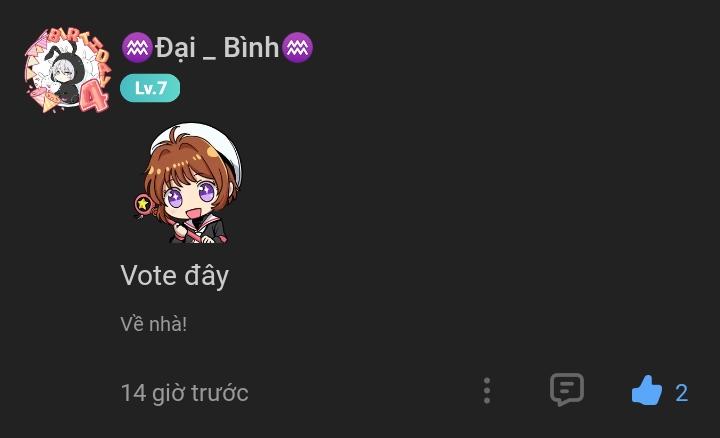Viewport: 720px width, 438px height.
Task: Click the Aquarius emoji after the username
Action: 297,47
